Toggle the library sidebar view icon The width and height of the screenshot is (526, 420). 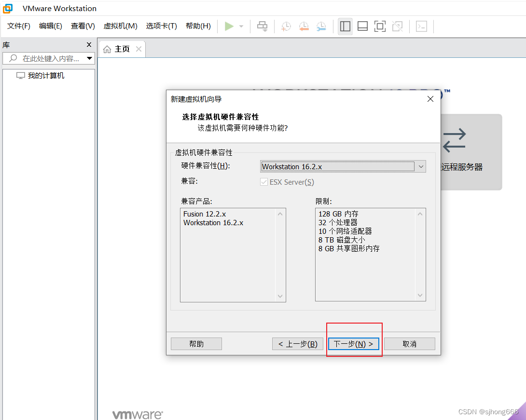click(345, 26)
